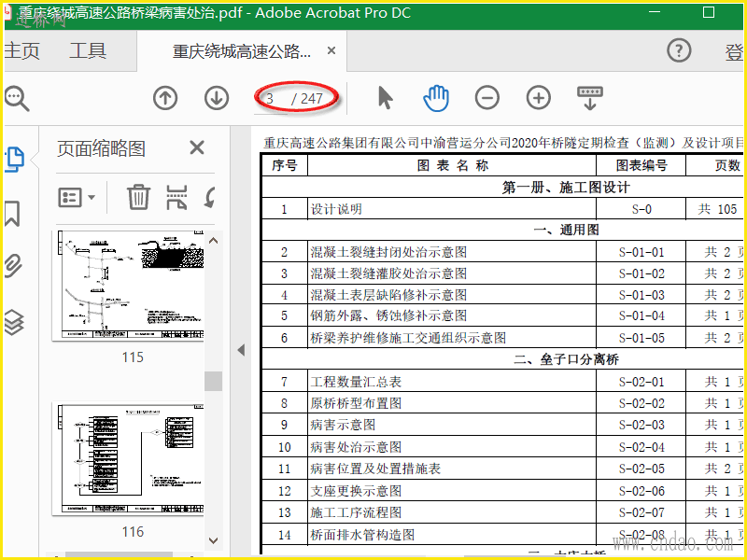
Task: Go to next page with down arrow
Action: (x=217, y=98)
